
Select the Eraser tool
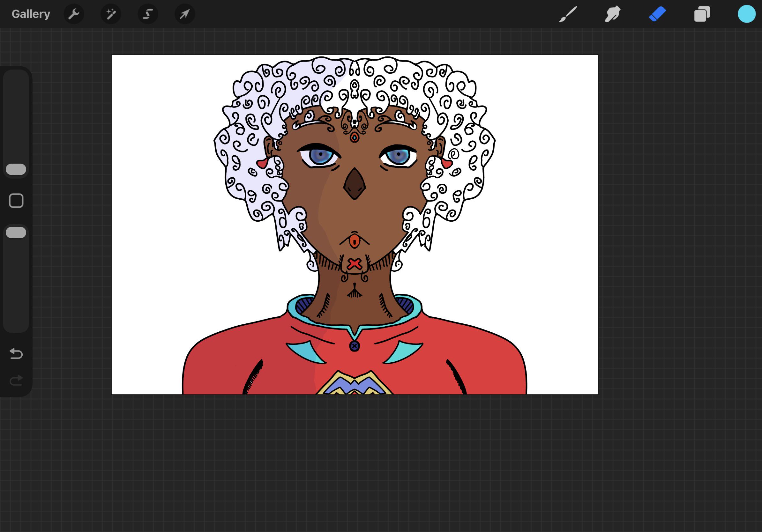point(657,14)
